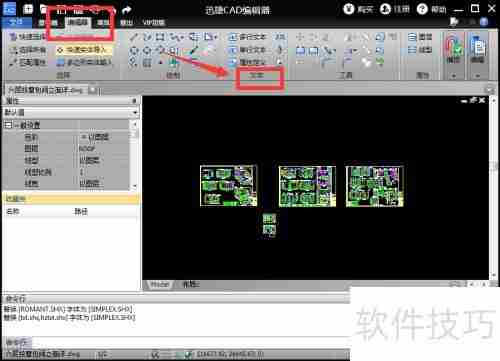Image resolution: width=500 pixels, height=361 pixels.
Task: Switch to the Model tab below canvas
Action: pos(160,284)
